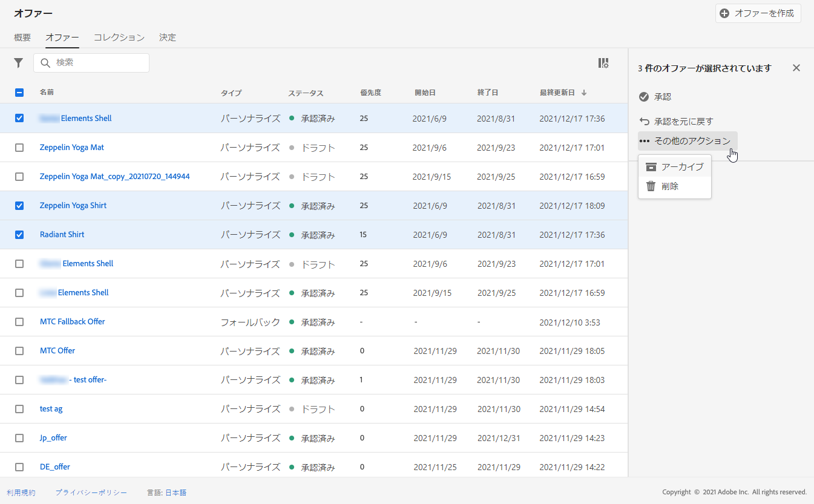The height and width of the screenshot is (504, 814).
Task: Click the timestamp 2021/11/29 18:03
Action: pos(572,380)
